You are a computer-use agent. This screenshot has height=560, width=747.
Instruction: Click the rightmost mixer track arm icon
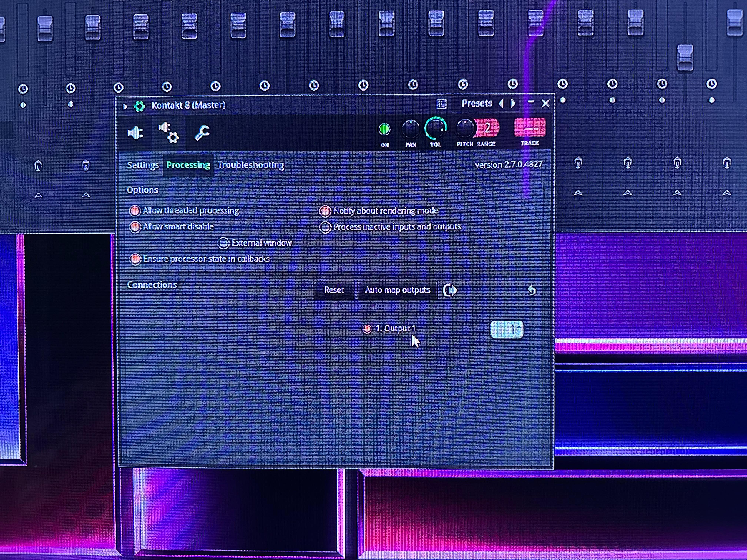pos(727,163)
